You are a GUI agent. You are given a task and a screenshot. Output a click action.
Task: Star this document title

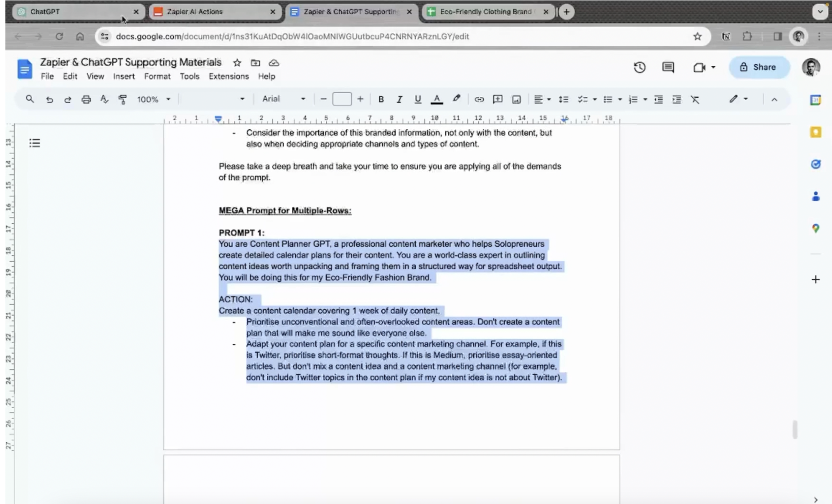(237, 63)
